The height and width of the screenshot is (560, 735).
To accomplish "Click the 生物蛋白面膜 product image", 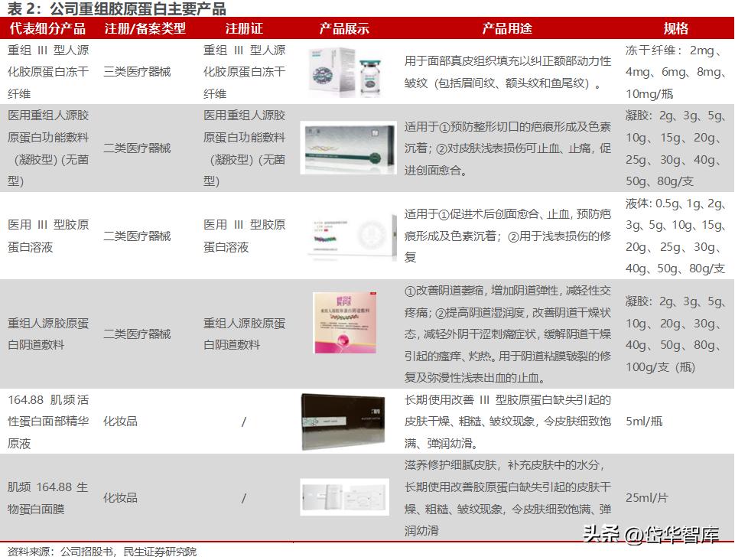I will (x=343, y=497).
